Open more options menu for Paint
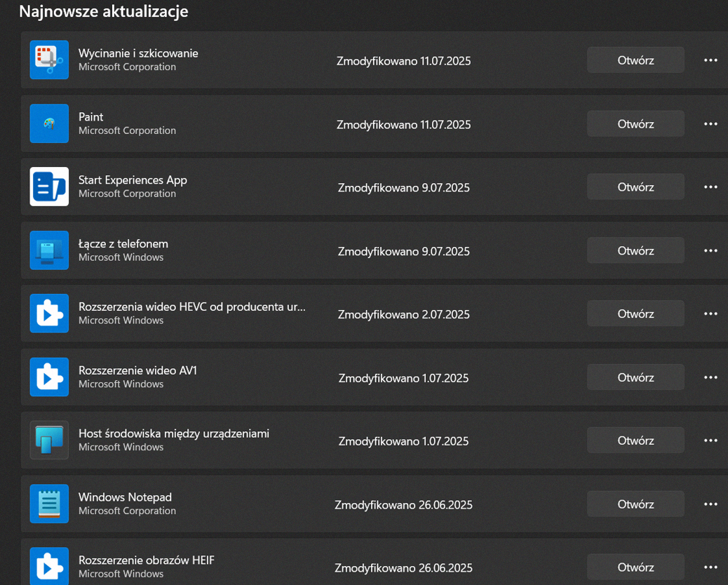This screenshot has width=728, height=585. pos(710,124)
